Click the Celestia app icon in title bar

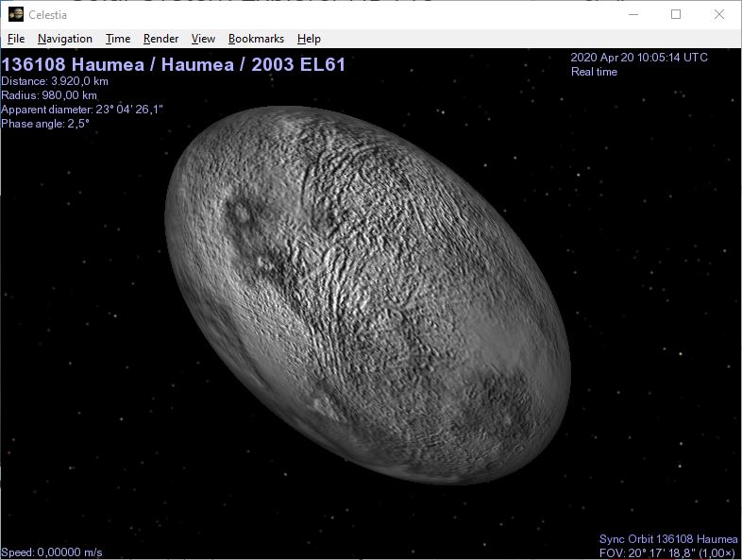(x=15, y=14)
